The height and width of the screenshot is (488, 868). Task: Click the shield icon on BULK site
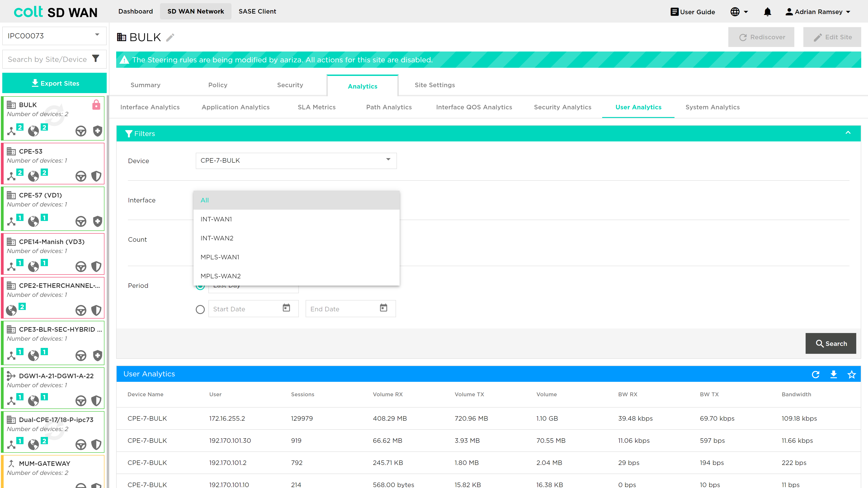pos(97,131)
